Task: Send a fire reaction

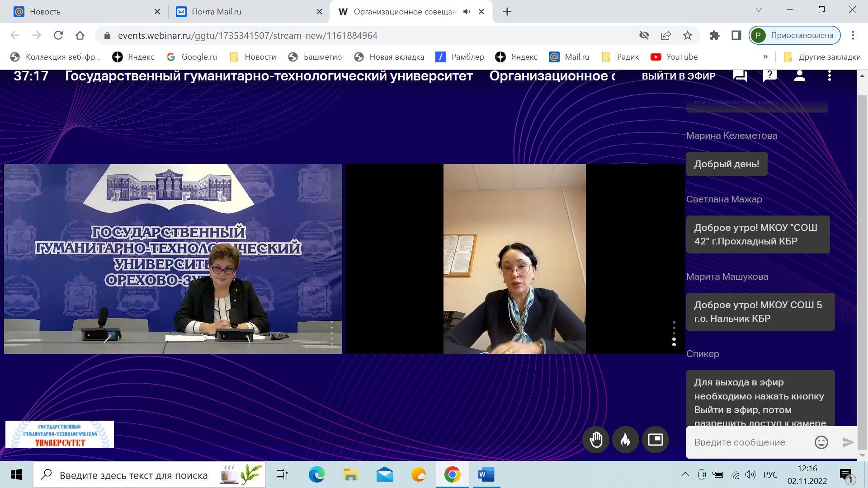Action: tap(625, 439)
